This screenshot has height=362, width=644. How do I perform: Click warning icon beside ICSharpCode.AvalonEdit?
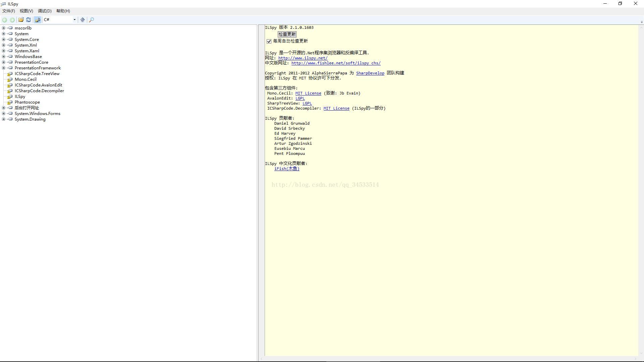[x=10, y=85]
